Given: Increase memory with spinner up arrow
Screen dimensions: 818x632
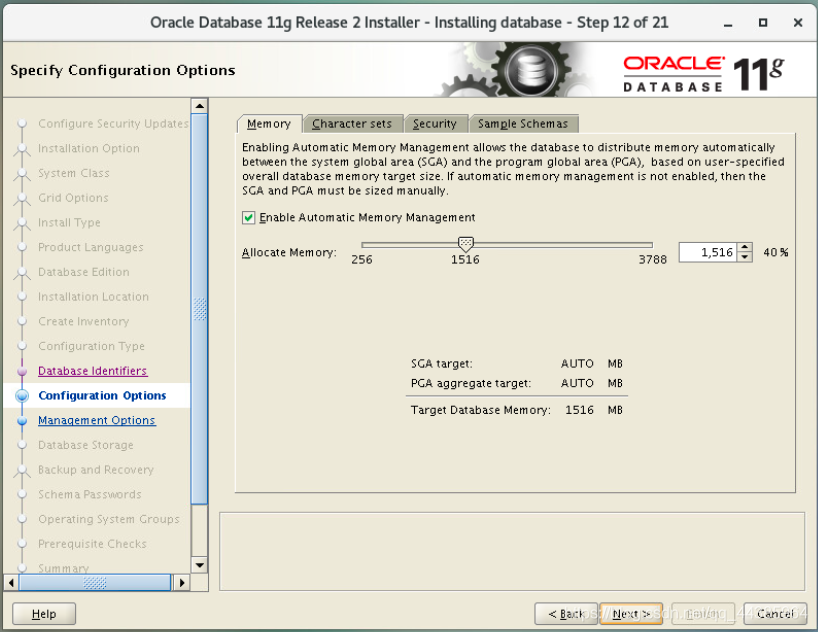Looking at the screenshot, I should pos(745,248).
